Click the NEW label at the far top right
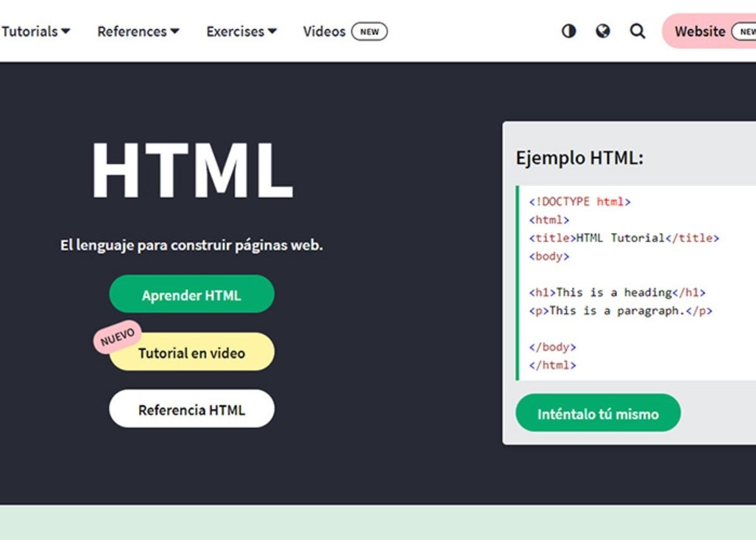The width and height of the screenshot is (756, 540). [746, 30]
